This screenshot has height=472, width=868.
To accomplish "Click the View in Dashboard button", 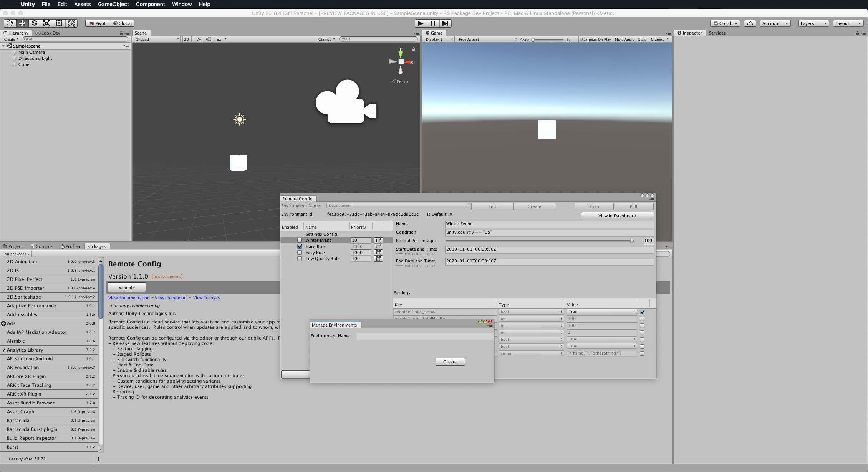I will point(617,215).
